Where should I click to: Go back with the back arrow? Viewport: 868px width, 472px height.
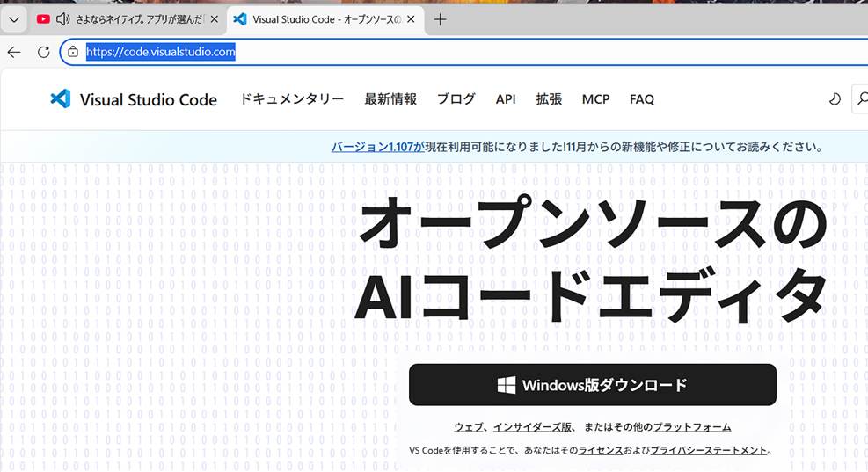(x=14, y=52)
